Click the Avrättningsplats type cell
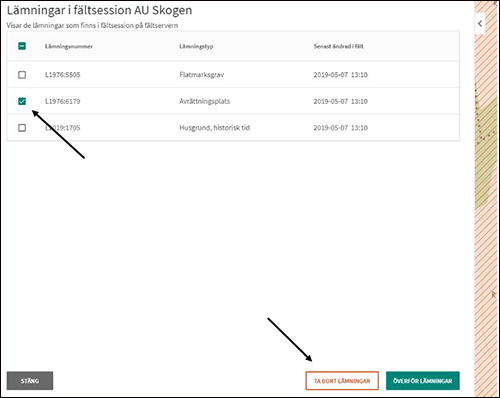Image resolution: width=500 pixels, height=398 pixels. [x=205, y=101]
